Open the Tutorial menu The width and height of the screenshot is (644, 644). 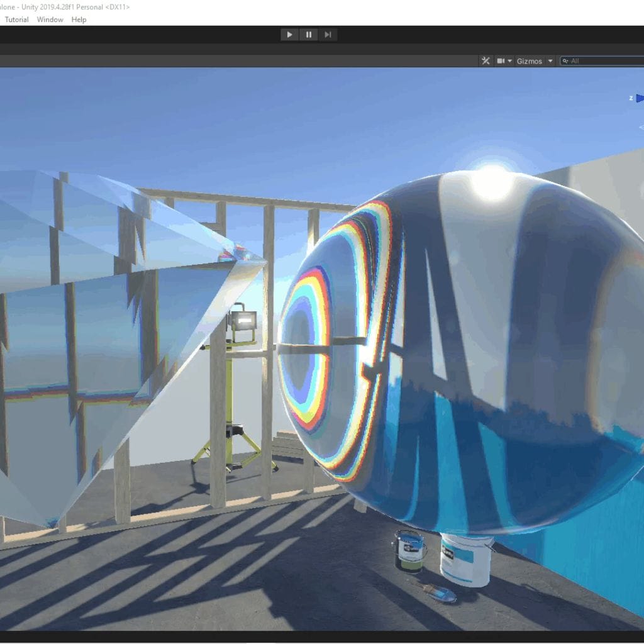tap(17, 19)
